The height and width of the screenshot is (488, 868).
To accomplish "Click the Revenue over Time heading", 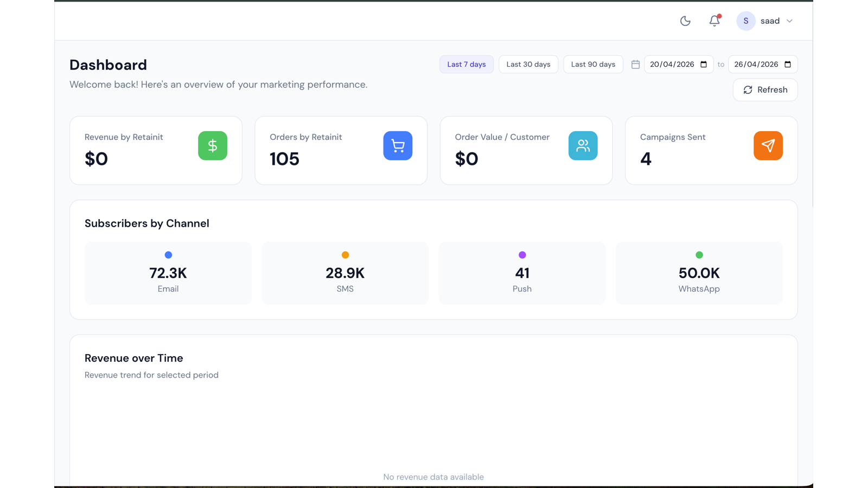I will point(134,358).
